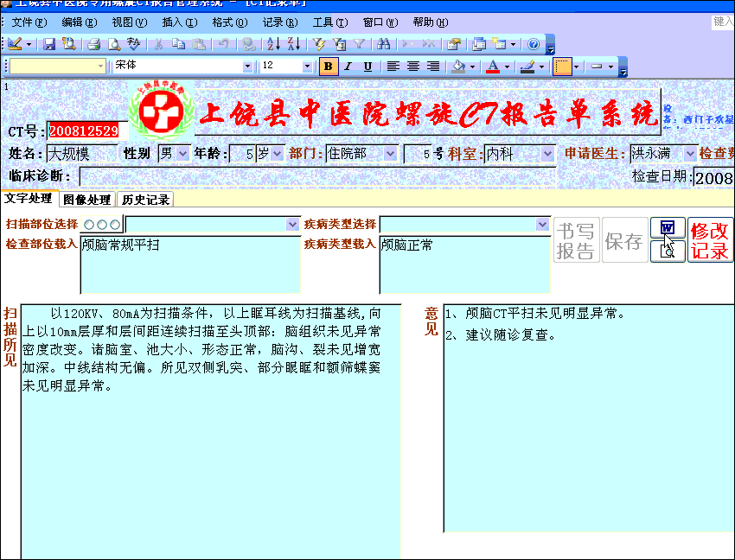
Task: Sort descending with Z-A icon
Action: tap(294, 44)
